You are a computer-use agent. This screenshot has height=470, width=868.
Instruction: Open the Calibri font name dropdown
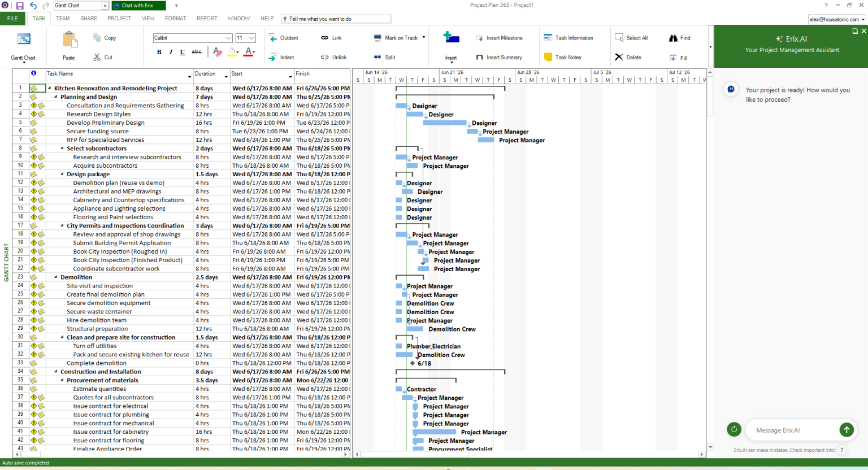click(x=228, y=38)
